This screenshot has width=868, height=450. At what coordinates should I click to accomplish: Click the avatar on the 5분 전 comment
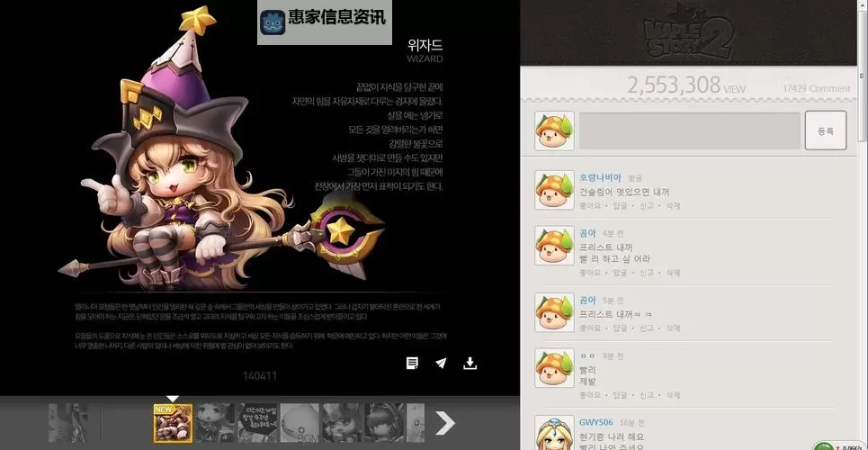coord(554,312)
